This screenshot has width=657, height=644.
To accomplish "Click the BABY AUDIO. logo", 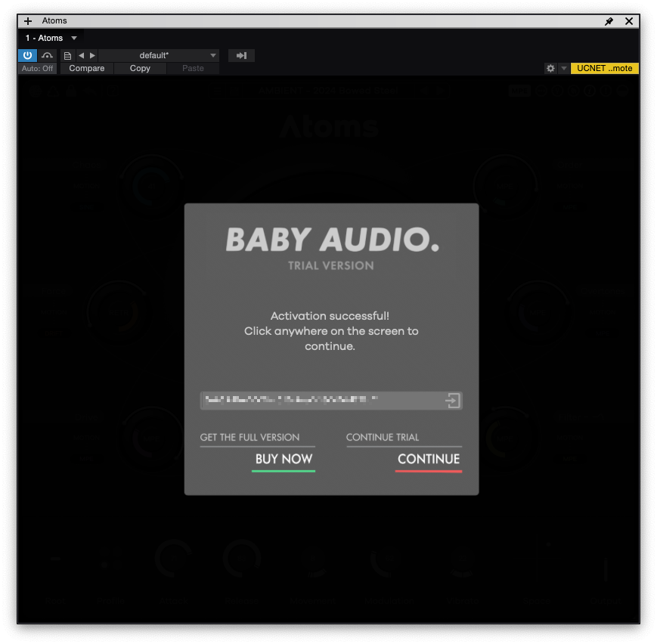I will (x=332, y=240).
